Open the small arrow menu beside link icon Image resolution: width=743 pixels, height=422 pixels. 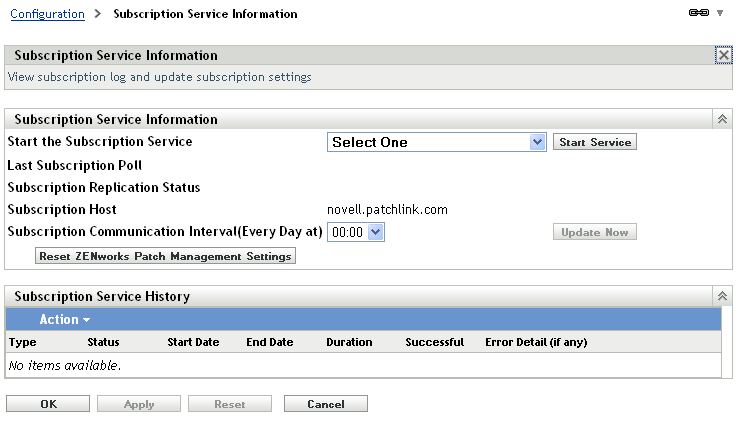coord(719,13)
